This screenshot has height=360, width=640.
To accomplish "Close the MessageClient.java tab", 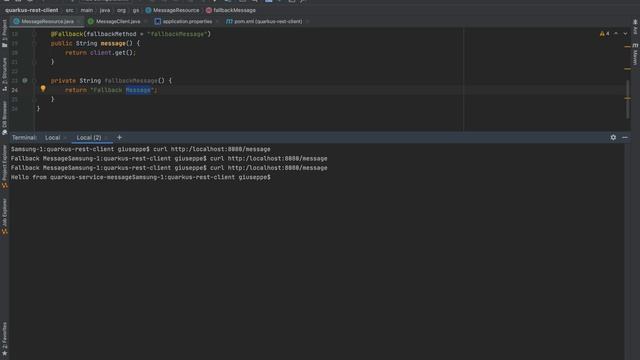I will click(145, 21).
